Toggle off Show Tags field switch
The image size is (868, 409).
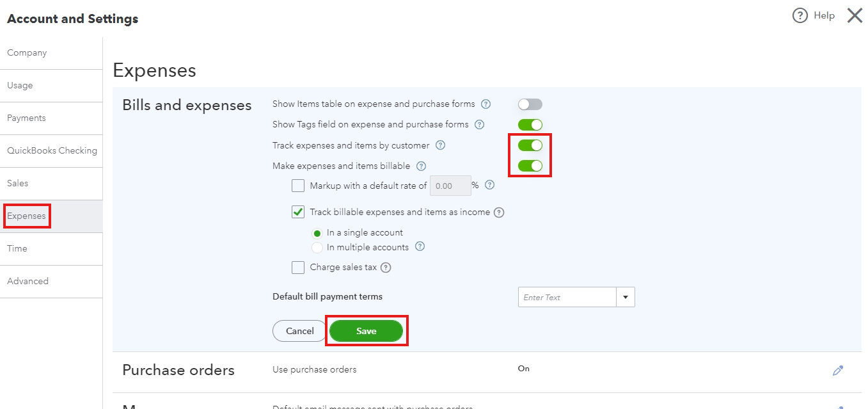(530, 125)
